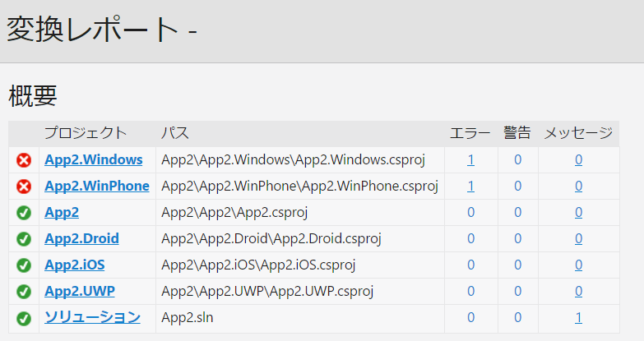Viewport: 644px width, 341px height.
Task: Select the path App2\App2.iOS\App2.iOS.csproj
Action: click(258, 265)
